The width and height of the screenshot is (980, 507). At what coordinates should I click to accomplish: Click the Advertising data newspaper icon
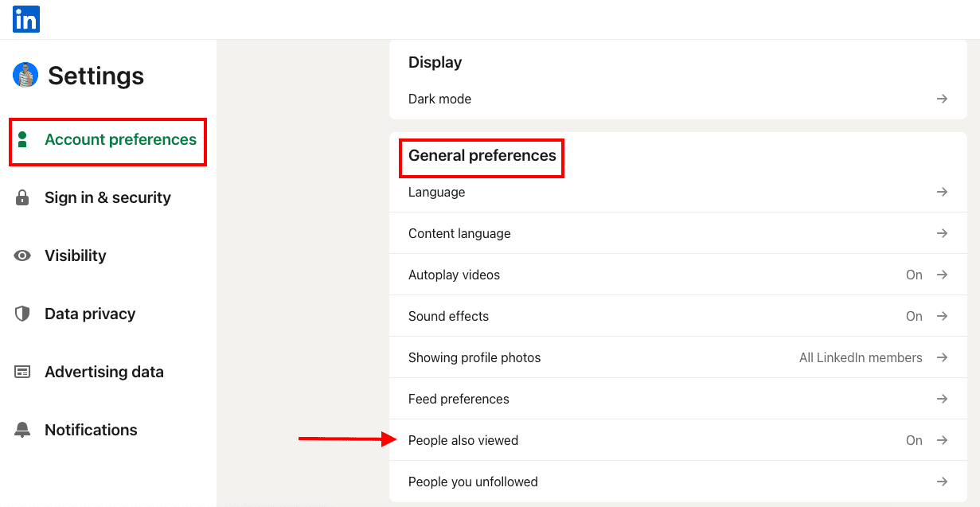(22, 372)
